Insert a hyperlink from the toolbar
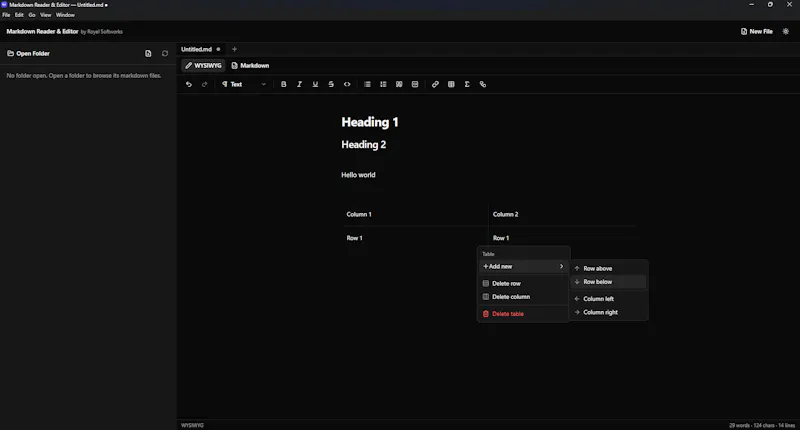The width and height of the screenshot is (800, 430). (x=435, y=84)
